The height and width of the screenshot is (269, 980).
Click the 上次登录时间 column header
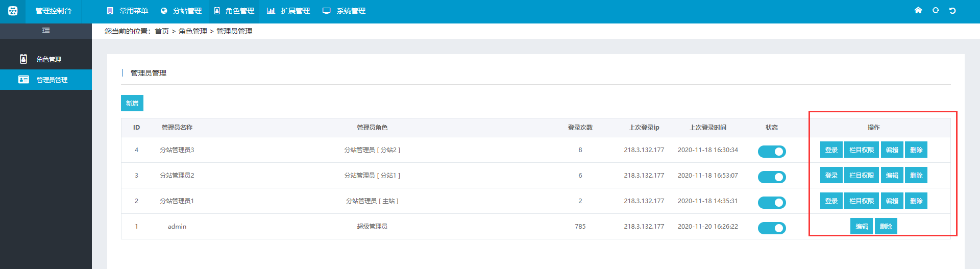pos(708,127)
